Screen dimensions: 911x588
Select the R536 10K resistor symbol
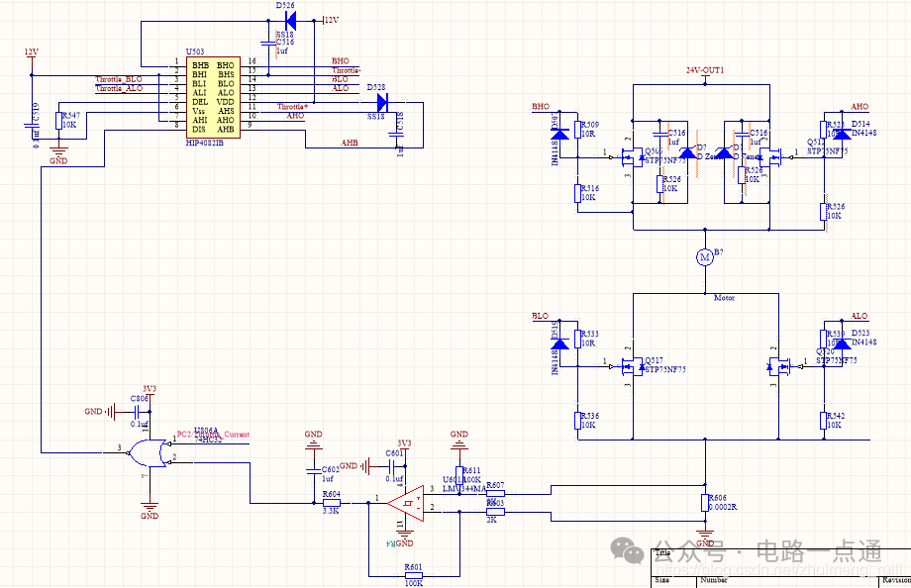pos(577,421)
